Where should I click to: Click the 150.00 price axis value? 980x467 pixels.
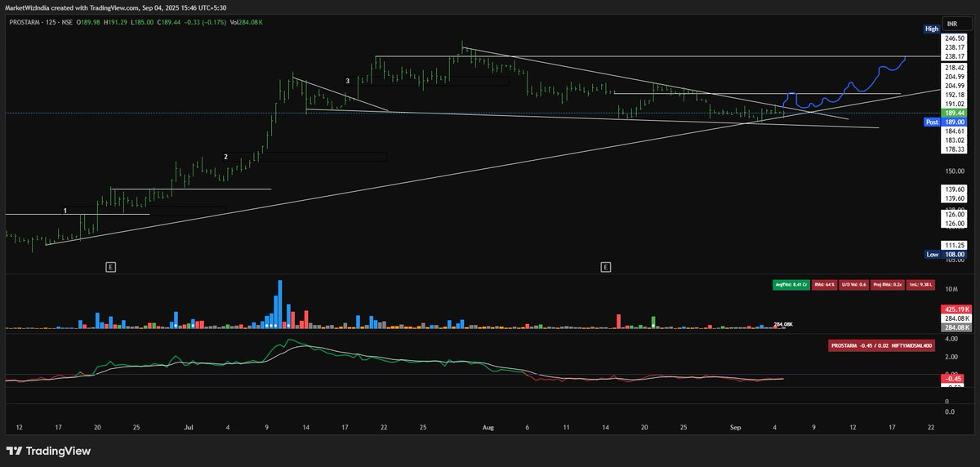[954, 171]
